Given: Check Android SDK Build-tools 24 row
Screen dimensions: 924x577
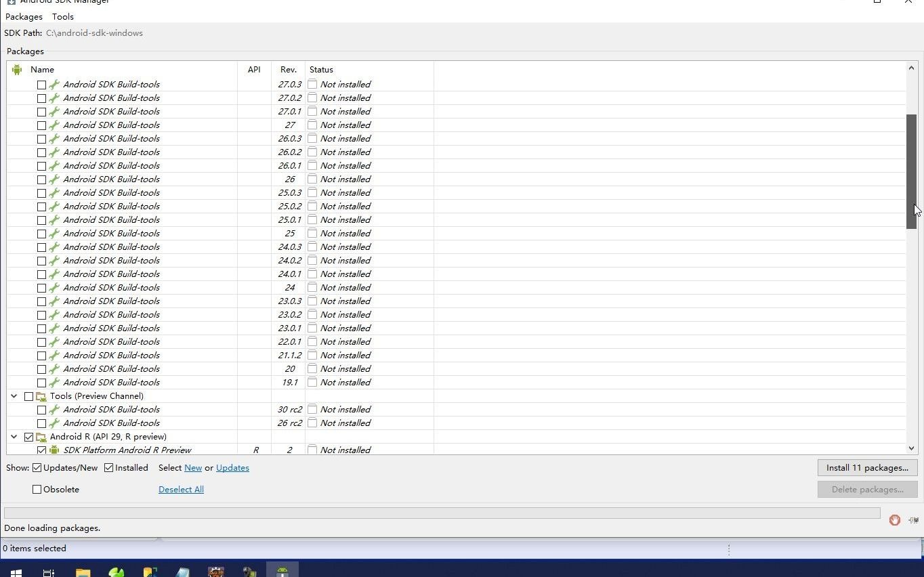Looking at the screenshot, I should 41,288.
